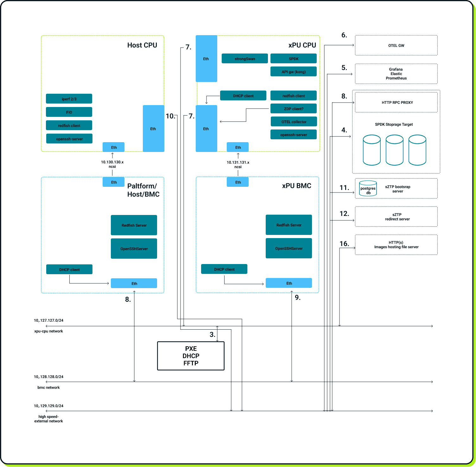Screen dimensions: 476x467
Task: Toggle the redfish client in Host CPU
Action: coord(69,125)
